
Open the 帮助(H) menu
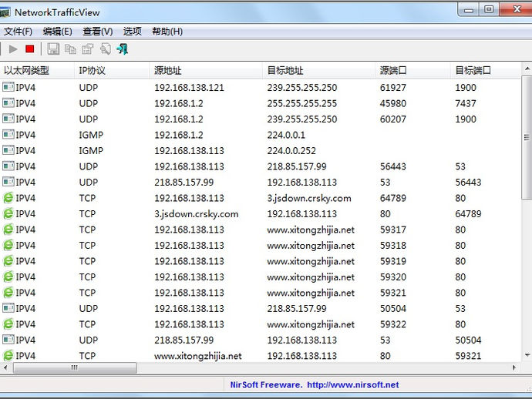(x=167, y=32)
